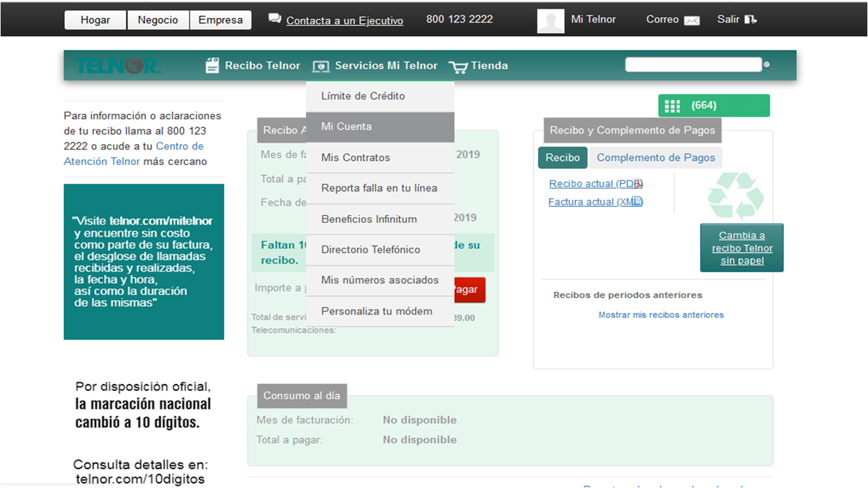The width and height of the screenshot is (868, 488).
Task: Choose Mis Contratos from dropdown
Action: point(380,157)
